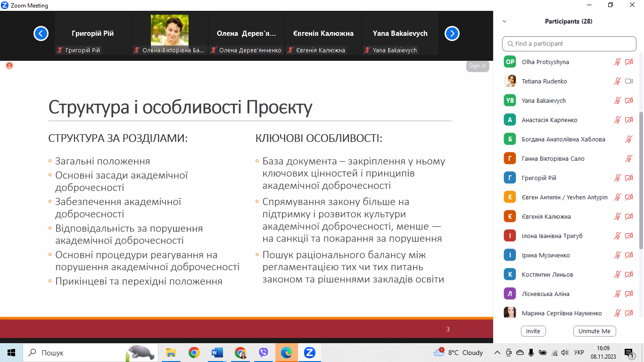The width and height of the screenshot is (644, 362).
Task: Click the blue right arrow to see more video tiles
Action: (452, 33)
